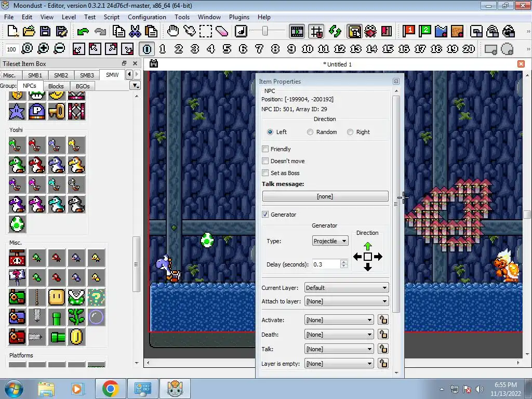Click the Player 2 start flag icon
This screenshot has width=532, height=399.
click(x=424, y=31)
